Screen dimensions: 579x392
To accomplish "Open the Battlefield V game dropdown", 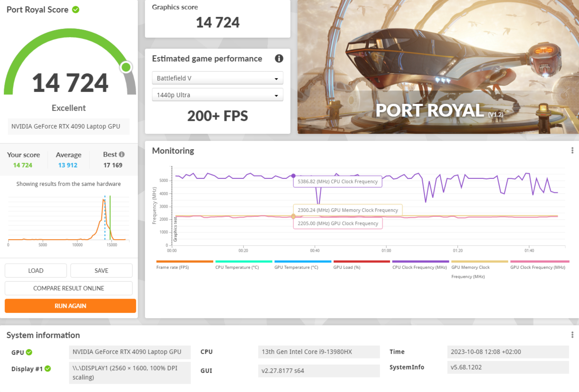I will (x=217, y=78).
